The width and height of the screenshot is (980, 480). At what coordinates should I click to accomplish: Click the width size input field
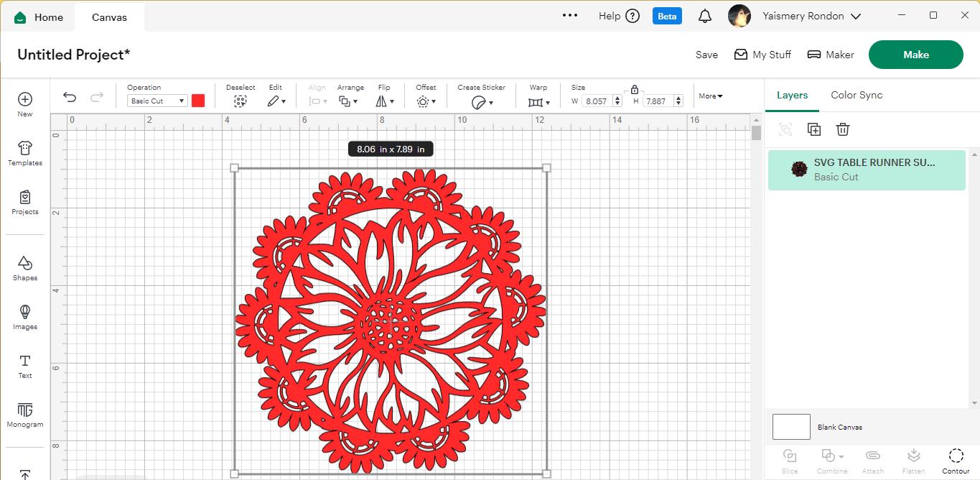(x=597, y=101)
